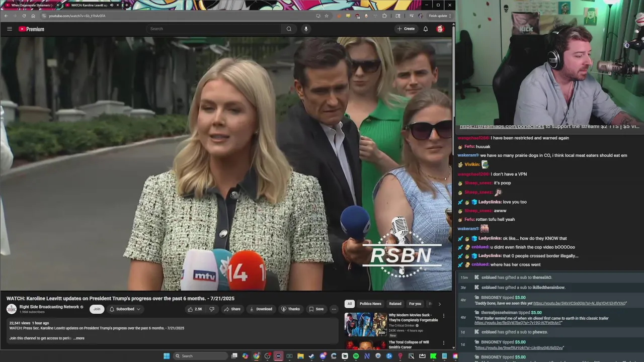Click the Save button
The height and width of the screenshot is (362, 644).
point(316,309)
